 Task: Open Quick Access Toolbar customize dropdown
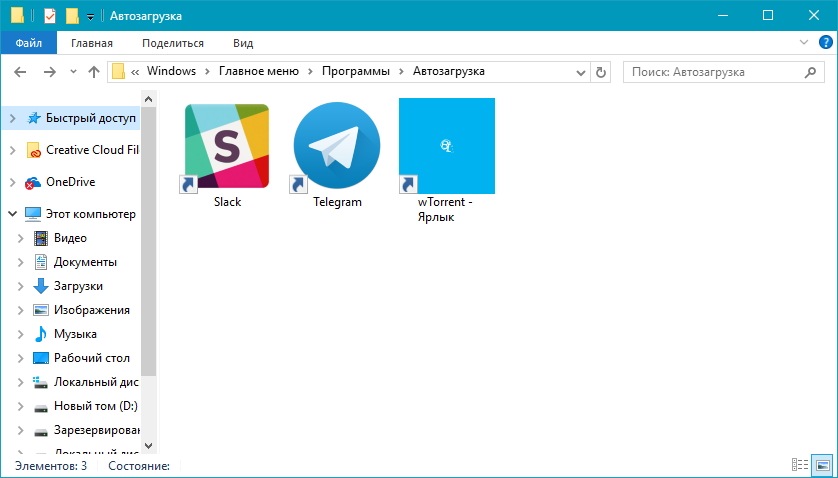pyautogui.click(x=90, y=17)
